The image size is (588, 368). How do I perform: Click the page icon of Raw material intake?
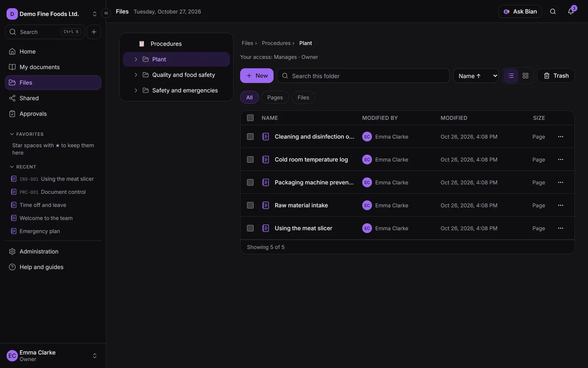coord(265,205)
